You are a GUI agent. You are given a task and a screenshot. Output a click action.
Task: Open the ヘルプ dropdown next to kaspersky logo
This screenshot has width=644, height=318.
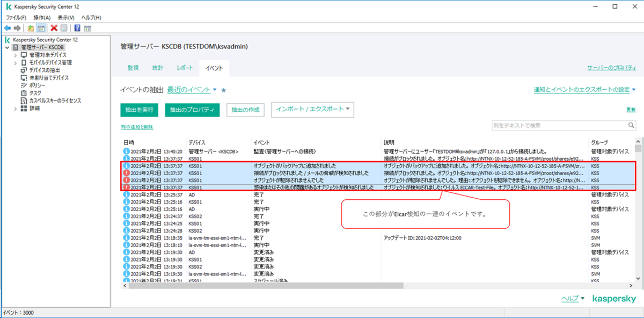click(583, 299)
